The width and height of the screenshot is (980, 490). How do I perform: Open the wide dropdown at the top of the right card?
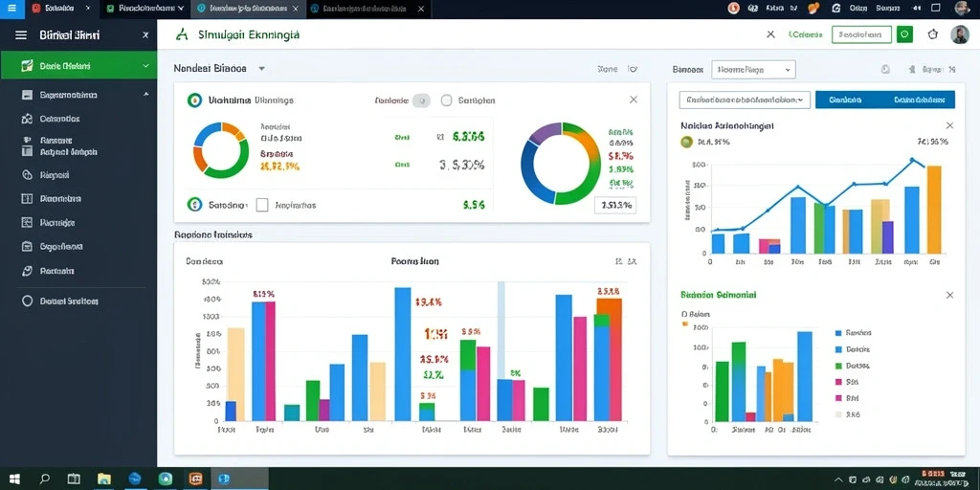click(745, 100)
